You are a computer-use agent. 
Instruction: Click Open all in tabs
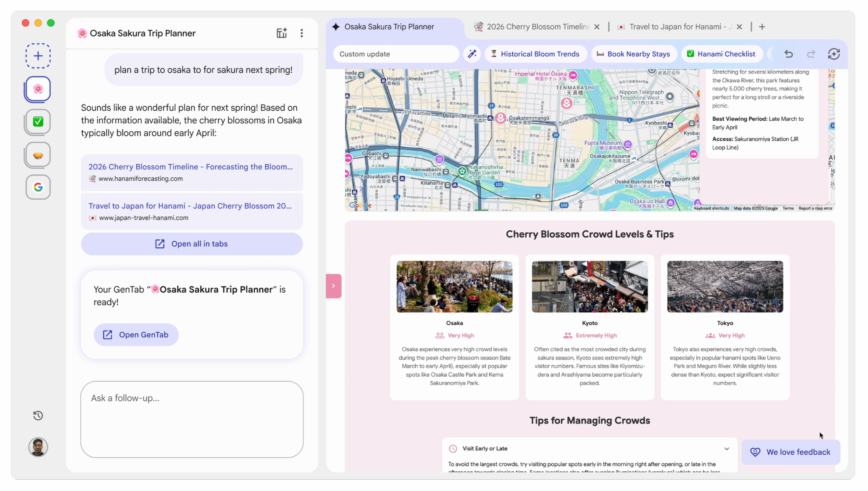coord(192,244)
